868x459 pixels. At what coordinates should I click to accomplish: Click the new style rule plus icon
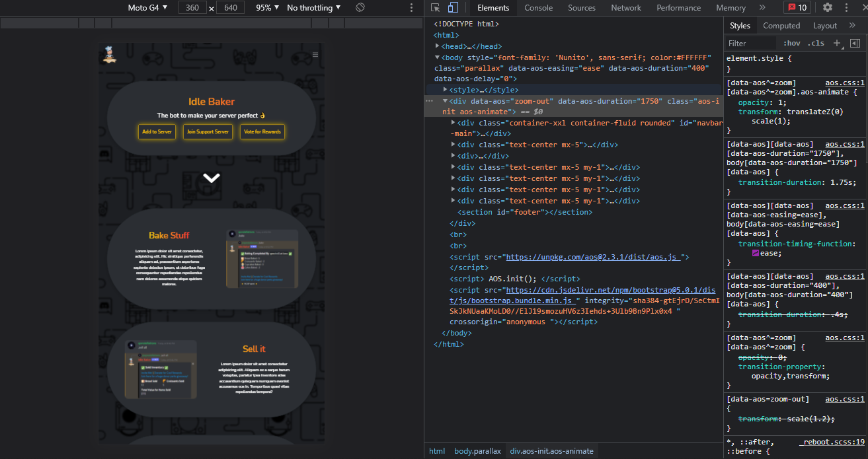point(836,43)
